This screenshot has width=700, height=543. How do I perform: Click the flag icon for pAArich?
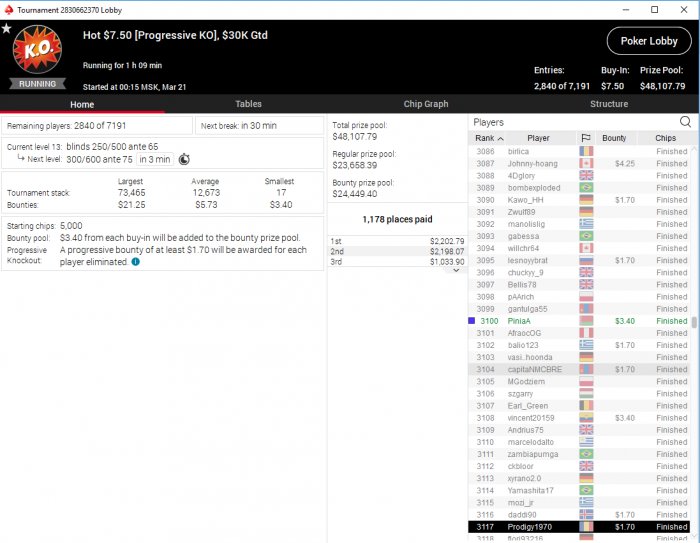click(586, 297)
